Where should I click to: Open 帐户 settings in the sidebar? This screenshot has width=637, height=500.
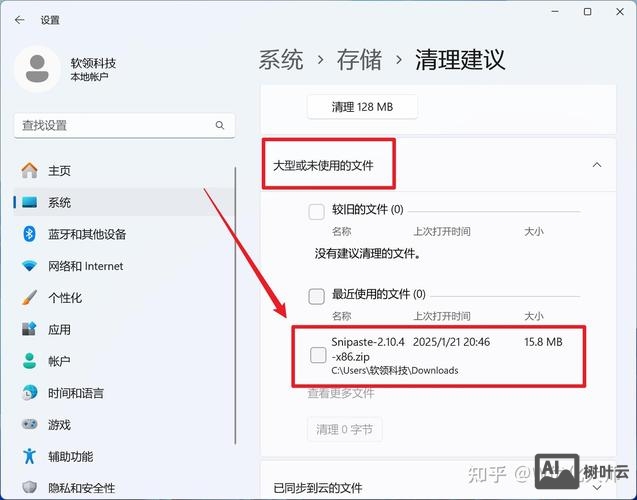pyautogui.click(x=124, y=361)
